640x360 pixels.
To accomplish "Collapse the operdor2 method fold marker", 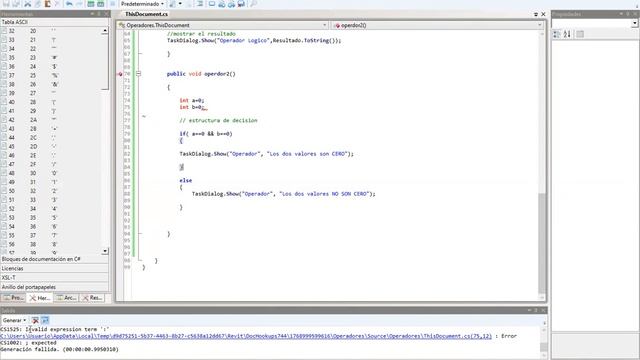I will [x=138, y=74].
